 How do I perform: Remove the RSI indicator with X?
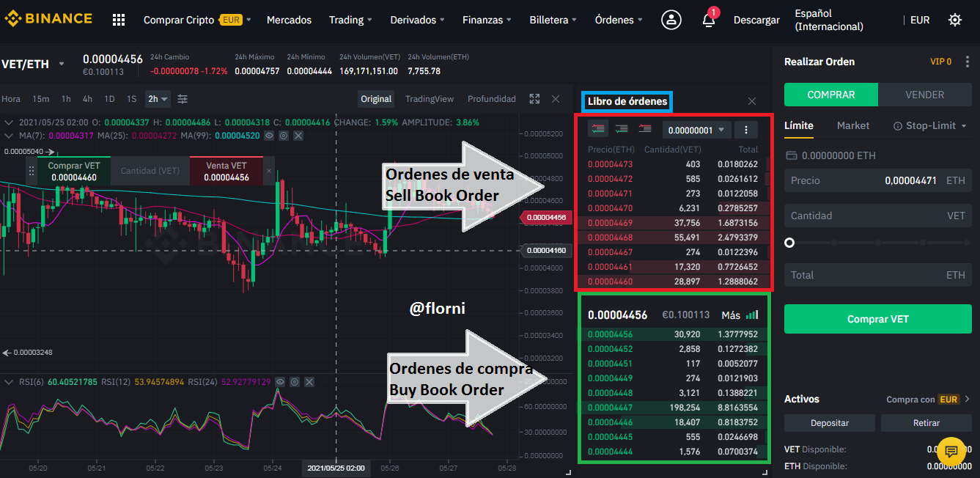(309, 382)
